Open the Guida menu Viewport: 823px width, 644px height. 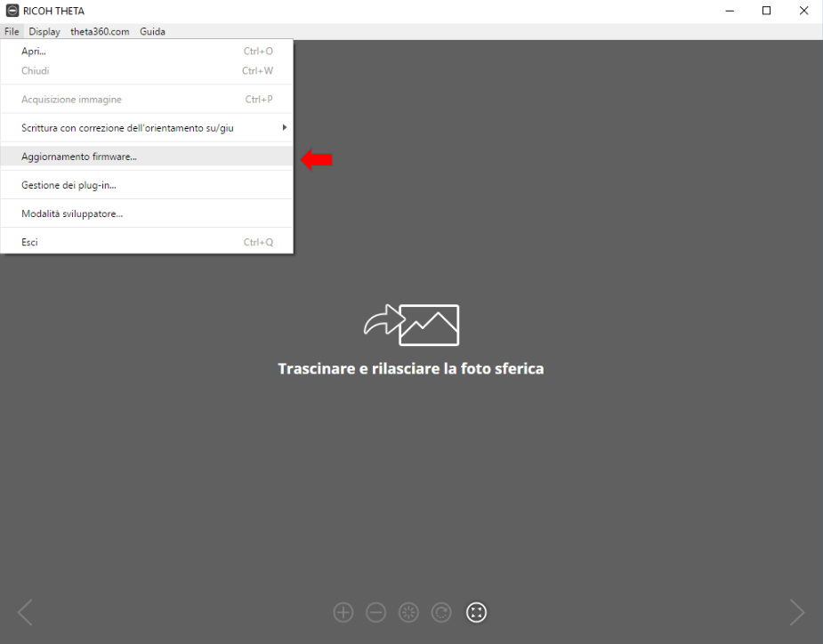[152, 31]
